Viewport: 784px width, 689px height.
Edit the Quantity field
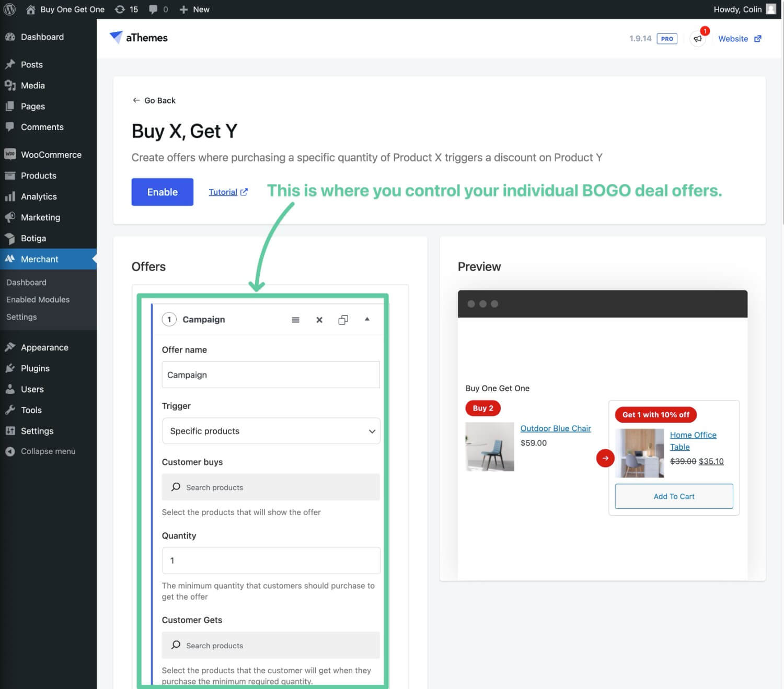point(271,560)
